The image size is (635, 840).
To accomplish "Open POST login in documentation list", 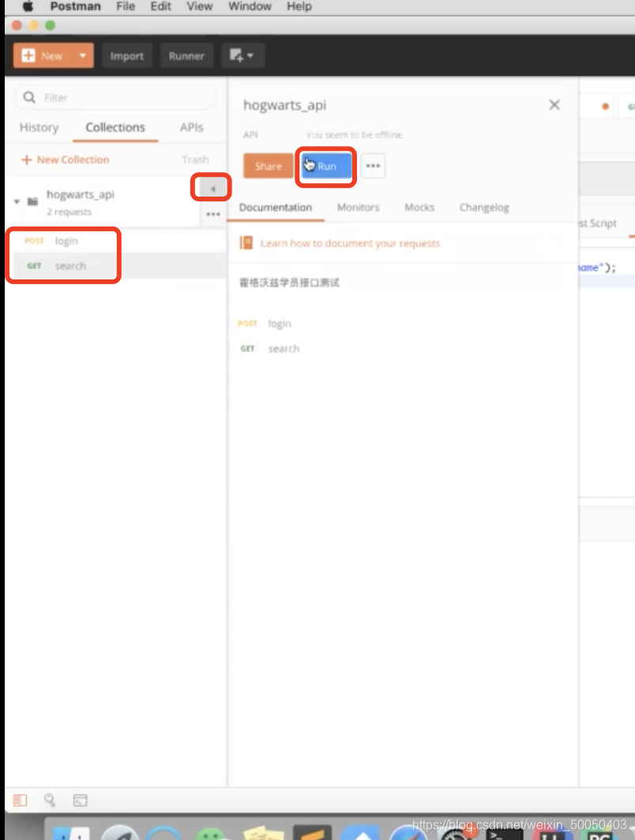I will tap(265, 324).
